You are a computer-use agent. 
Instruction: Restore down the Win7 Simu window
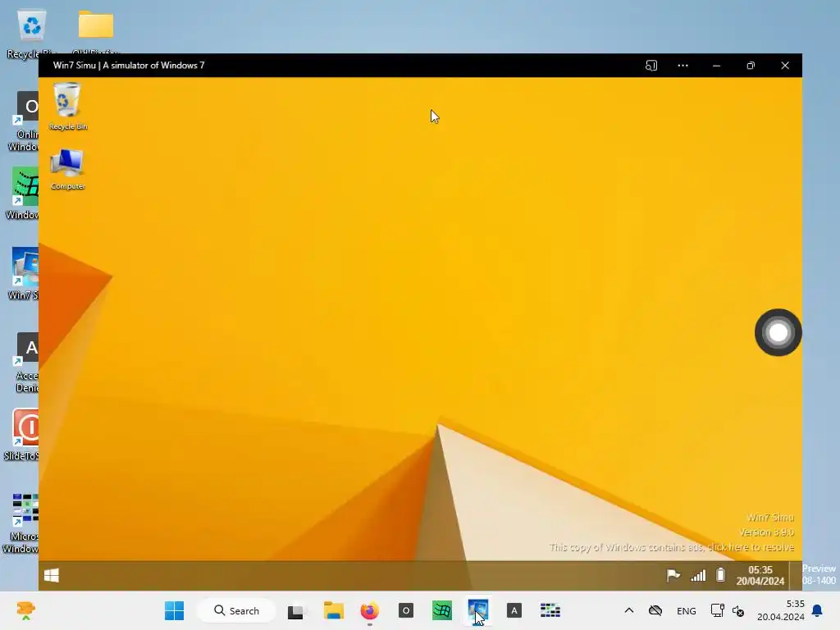click(751, 66)
